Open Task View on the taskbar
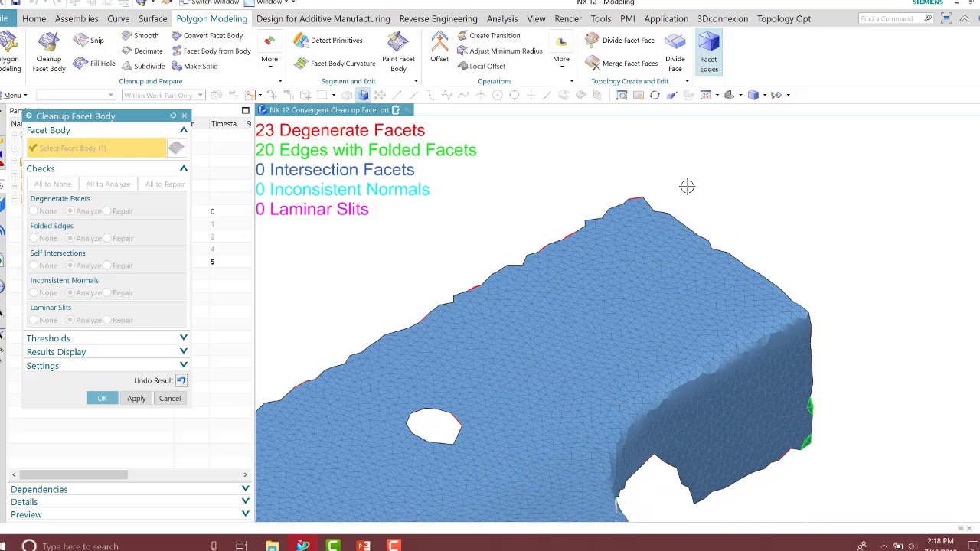The height and width of the screenshot is (551, 980). click(x=240, y=546)
